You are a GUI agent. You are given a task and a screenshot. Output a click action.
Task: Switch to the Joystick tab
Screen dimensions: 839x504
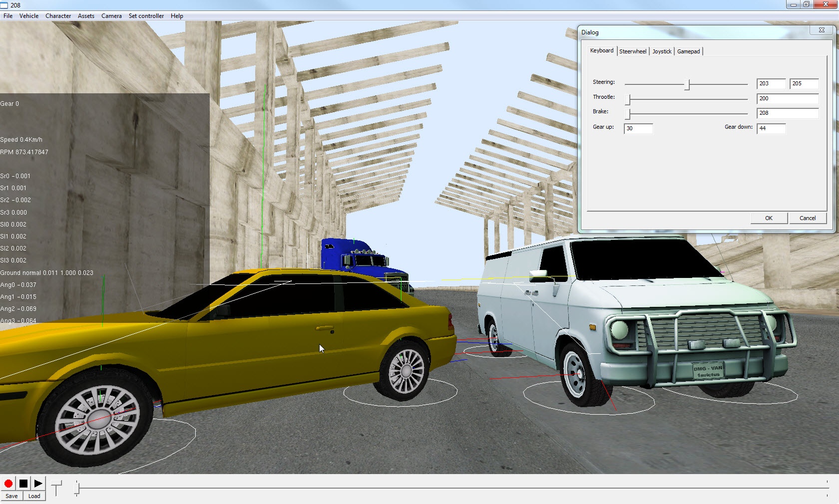click(662, 51)
